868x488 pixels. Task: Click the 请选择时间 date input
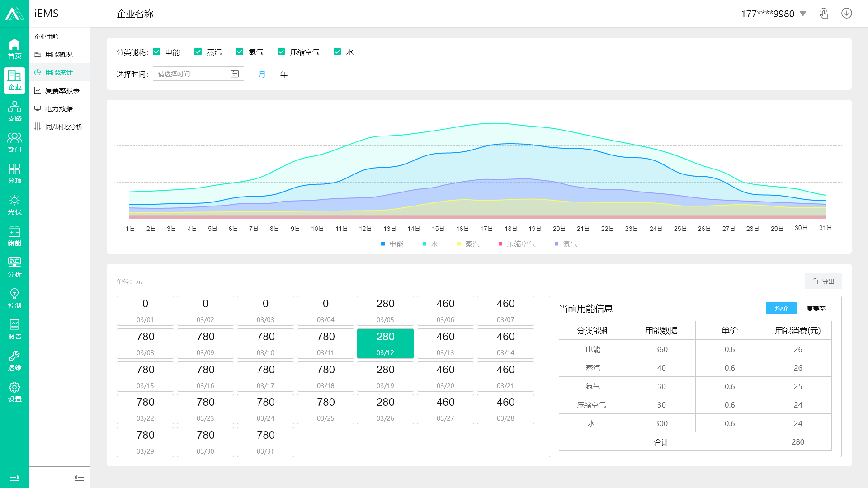(198, 74)
